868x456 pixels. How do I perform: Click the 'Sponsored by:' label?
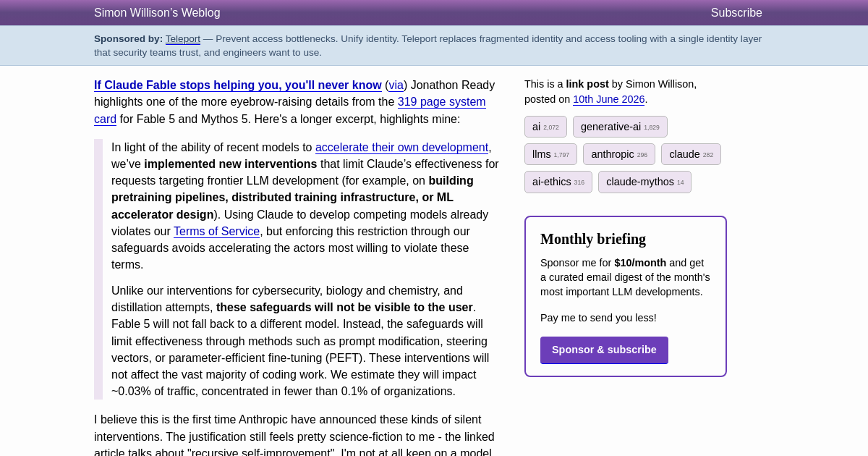tap(128, 39)
